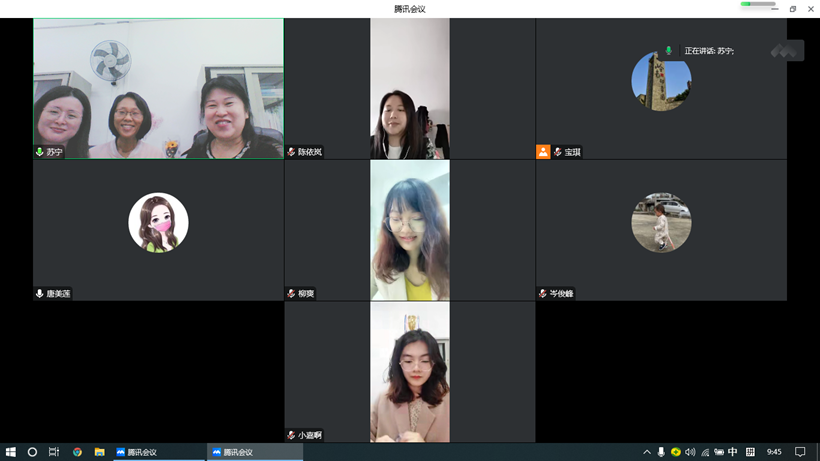
Task: Select 苏宁's video tile with three women
Action: 158,88
